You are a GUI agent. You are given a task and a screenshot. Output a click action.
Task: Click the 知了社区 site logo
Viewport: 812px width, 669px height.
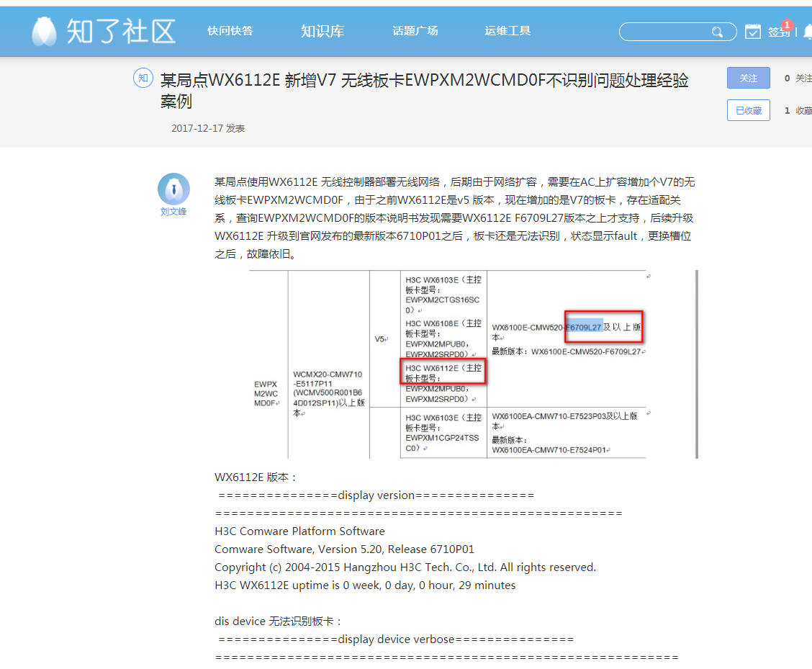point(104,31)
